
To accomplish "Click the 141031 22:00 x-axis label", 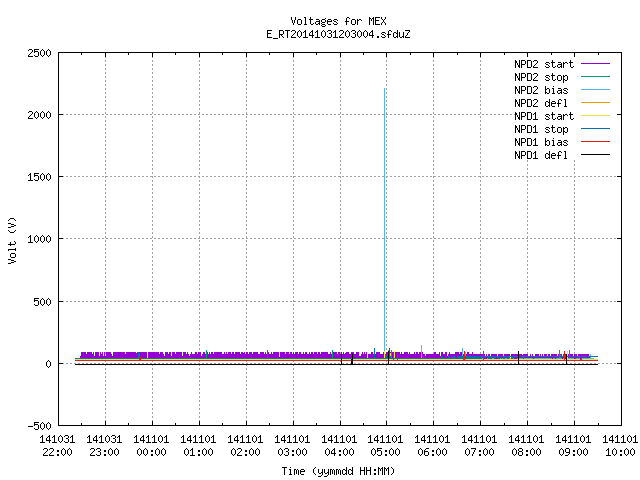I will [x=57, y=446].
